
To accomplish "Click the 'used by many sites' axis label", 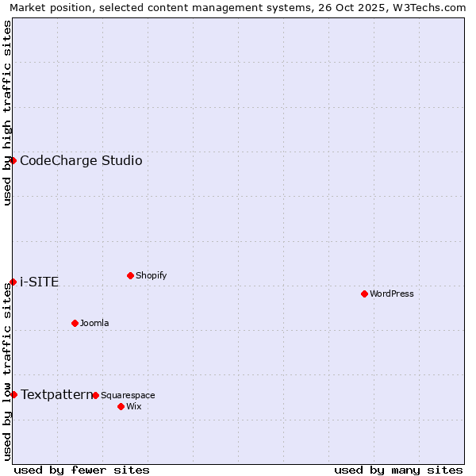I will [x=398, y=470].
